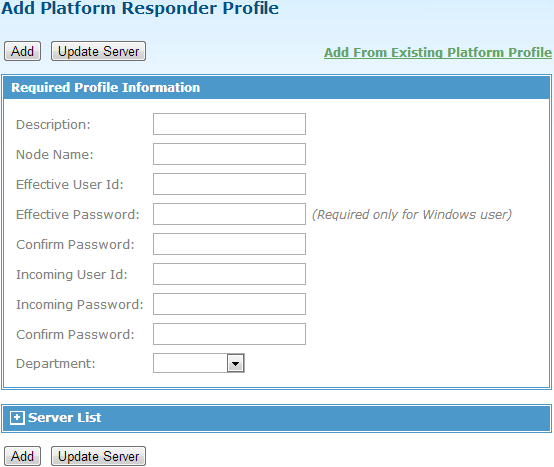Click the top Update Server button
Image resolution: width=554 pixels, height=467 pixels.
98,51
